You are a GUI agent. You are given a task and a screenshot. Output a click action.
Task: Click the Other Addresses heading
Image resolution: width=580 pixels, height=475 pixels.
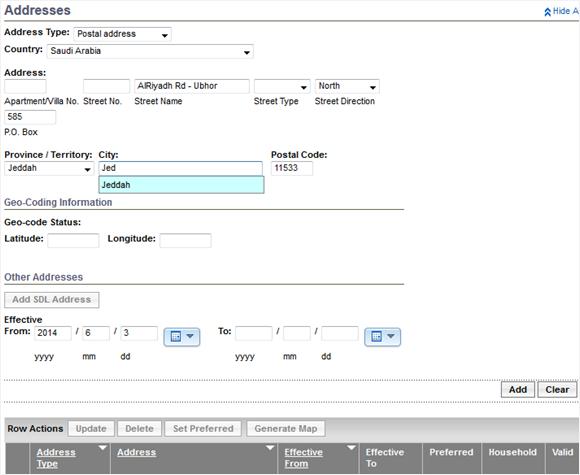click(x=44, y=277)
